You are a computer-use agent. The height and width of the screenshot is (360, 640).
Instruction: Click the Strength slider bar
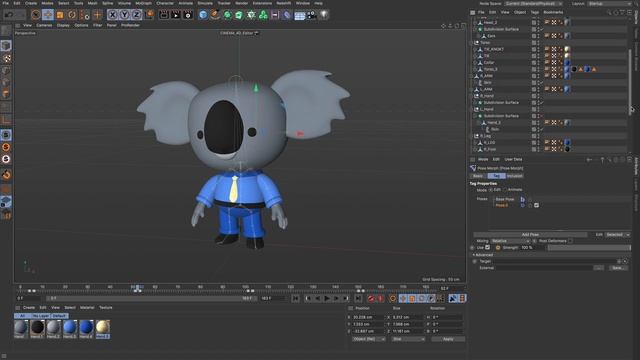(589, 247)
